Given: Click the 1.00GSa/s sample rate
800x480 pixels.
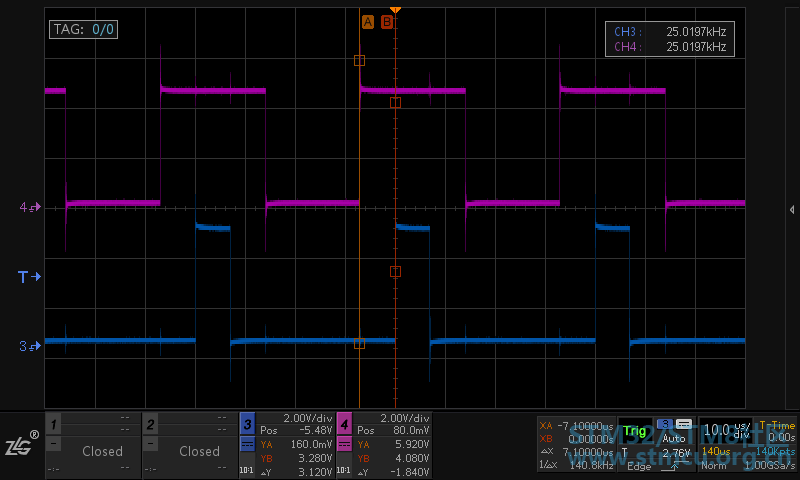Looking at the screenshot, I should click(769, 466).
